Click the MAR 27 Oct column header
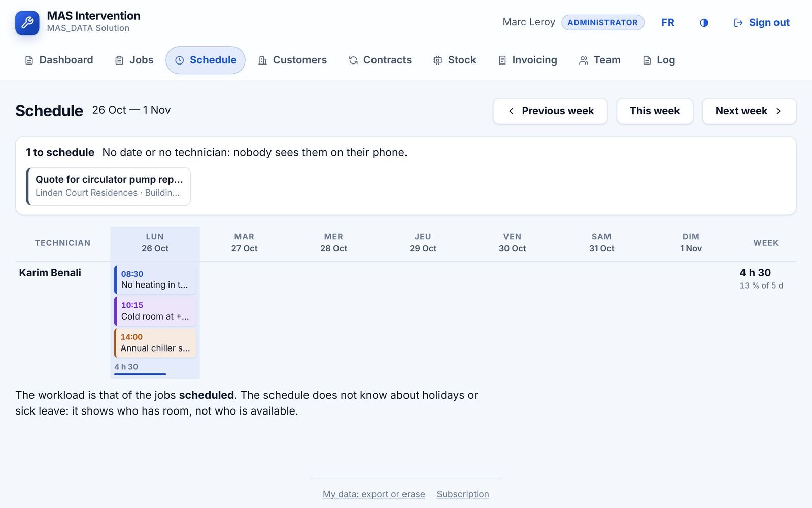This screenshot has height=508, width=812. tap(244, 243)
